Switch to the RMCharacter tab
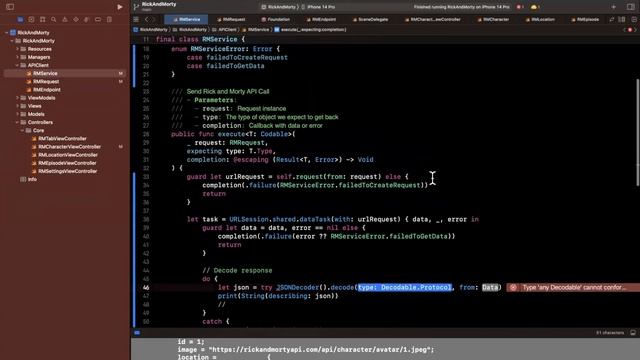 (x=493, y=19)
